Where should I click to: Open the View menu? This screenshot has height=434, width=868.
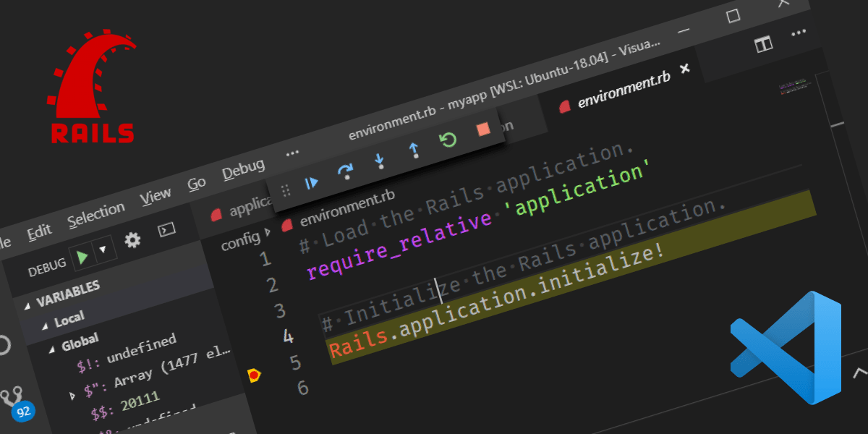click(x=156, y=196)
